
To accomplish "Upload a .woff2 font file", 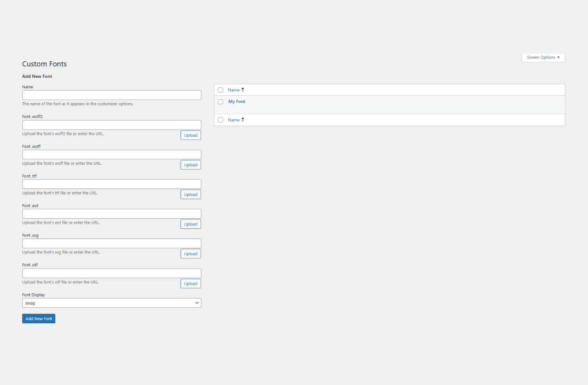I will [191, 135].
